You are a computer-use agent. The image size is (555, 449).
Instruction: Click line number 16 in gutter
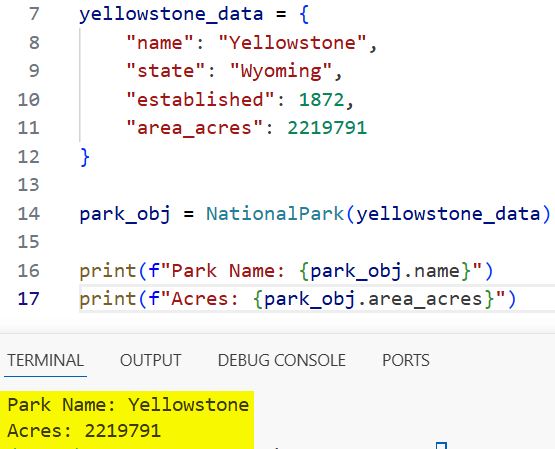(x=29, y=271)
